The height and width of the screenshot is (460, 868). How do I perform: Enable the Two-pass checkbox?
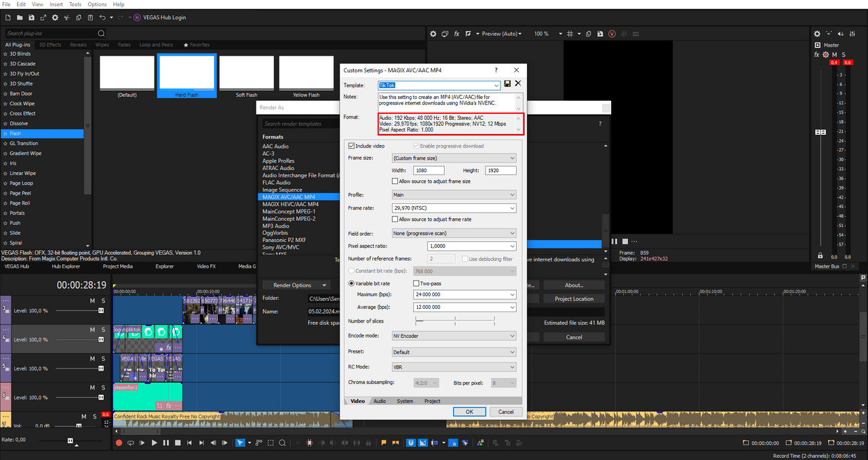click(416, 283)
